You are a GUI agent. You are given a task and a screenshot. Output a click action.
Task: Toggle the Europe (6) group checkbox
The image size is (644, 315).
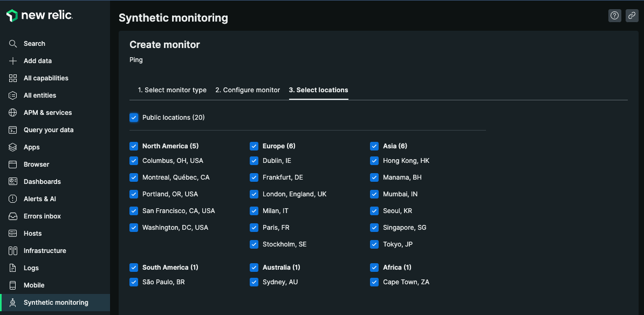tap(254, 146)
